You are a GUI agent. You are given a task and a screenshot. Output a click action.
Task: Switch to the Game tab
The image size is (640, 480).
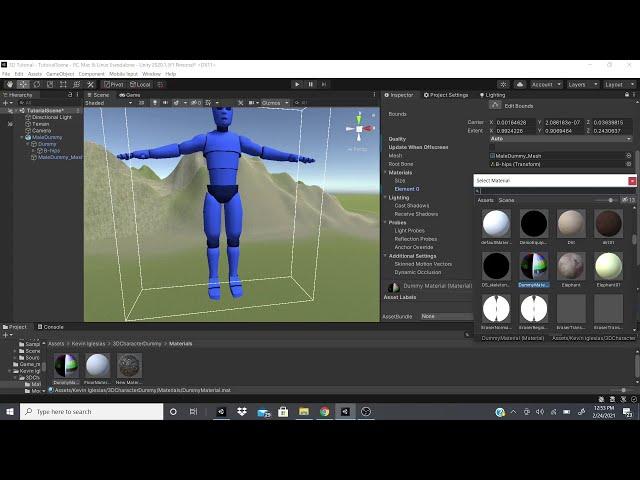tap(129, 95)
